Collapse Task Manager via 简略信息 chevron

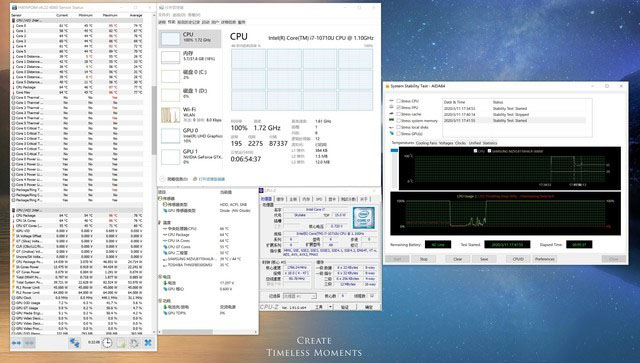pos(162,179)
